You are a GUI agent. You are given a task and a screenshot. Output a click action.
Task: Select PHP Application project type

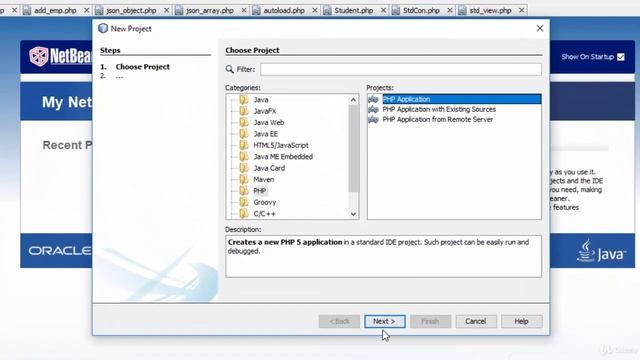click(x=454, y=99)
